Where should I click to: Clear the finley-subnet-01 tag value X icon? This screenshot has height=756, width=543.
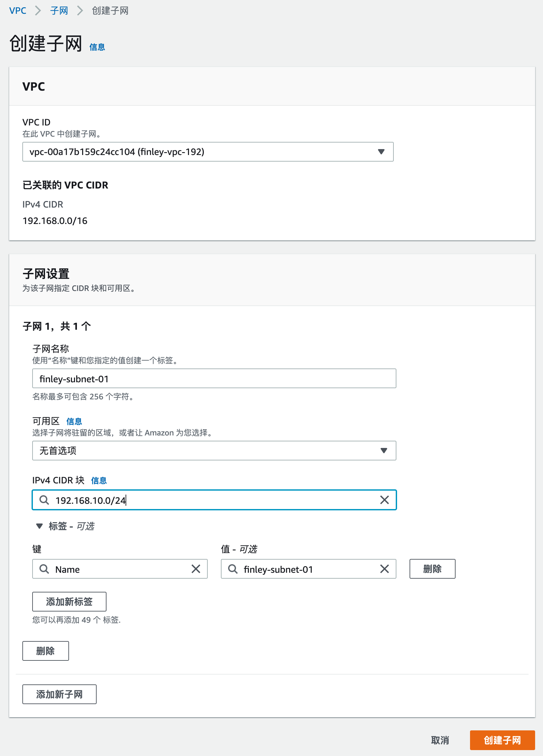[385, 569]
